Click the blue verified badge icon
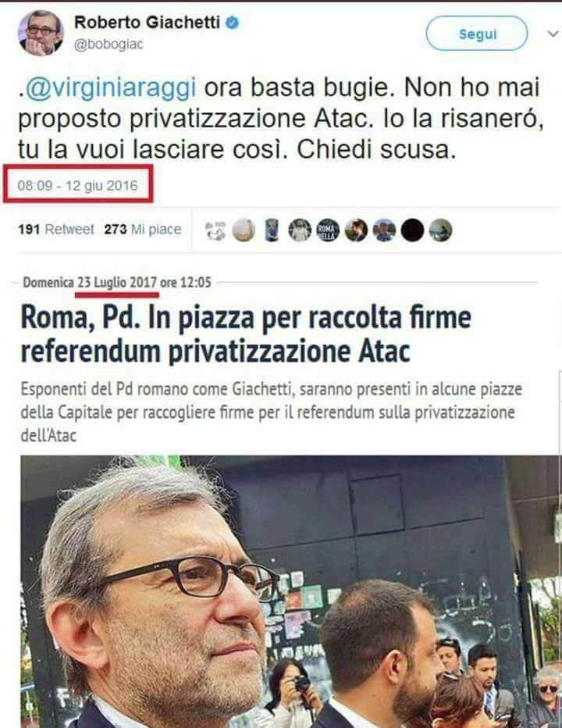The height and width of the screenshot is (728, 562). tap(232, 23)
